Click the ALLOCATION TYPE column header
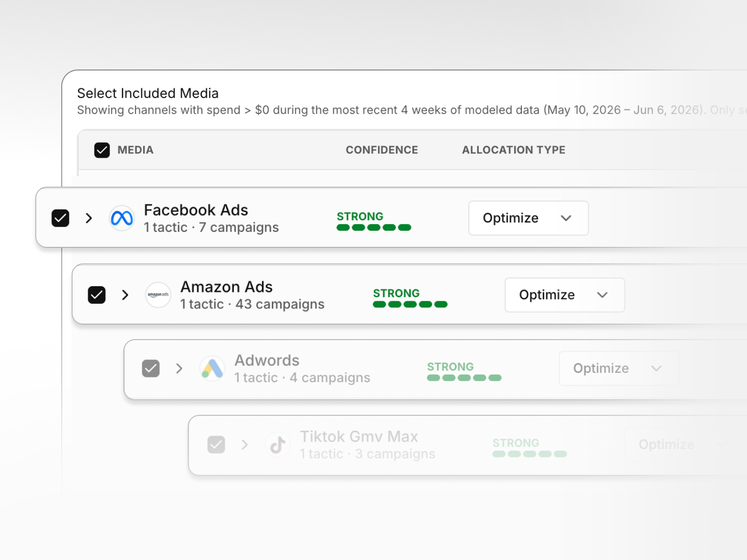This screenshot has width=747, height=560. [x=514, y=150]
